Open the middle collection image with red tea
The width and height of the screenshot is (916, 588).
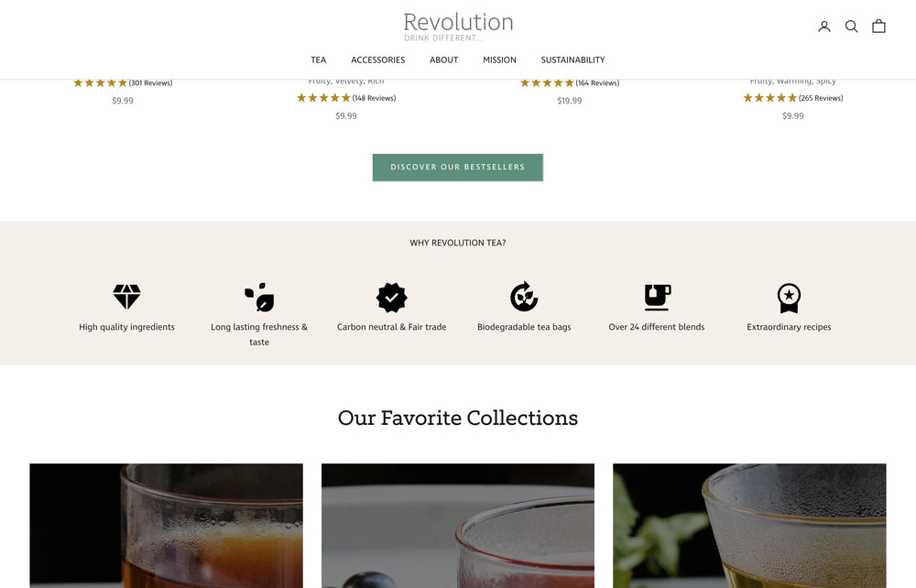pos(457,525)
